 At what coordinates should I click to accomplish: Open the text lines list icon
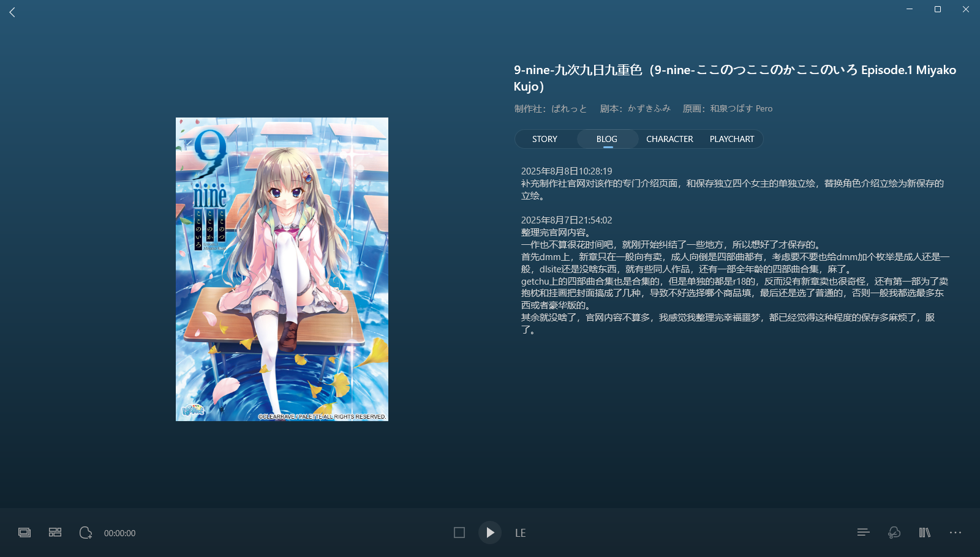pos(864,533)
